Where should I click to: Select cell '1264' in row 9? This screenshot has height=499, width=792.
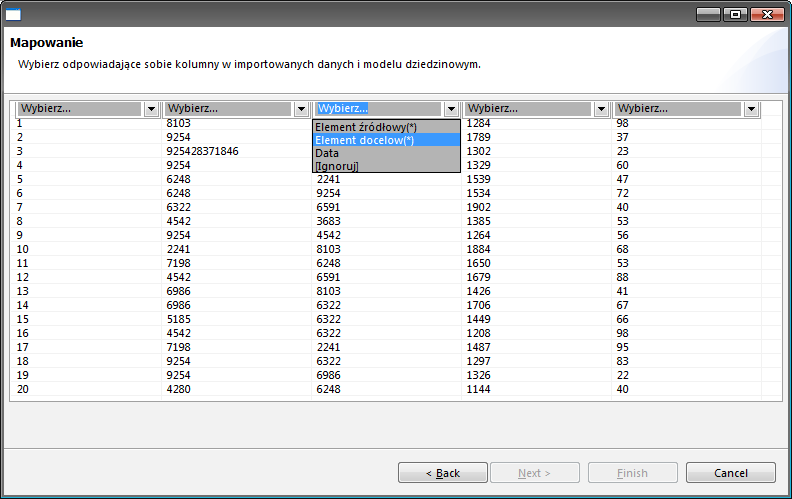tap(478, 235)
